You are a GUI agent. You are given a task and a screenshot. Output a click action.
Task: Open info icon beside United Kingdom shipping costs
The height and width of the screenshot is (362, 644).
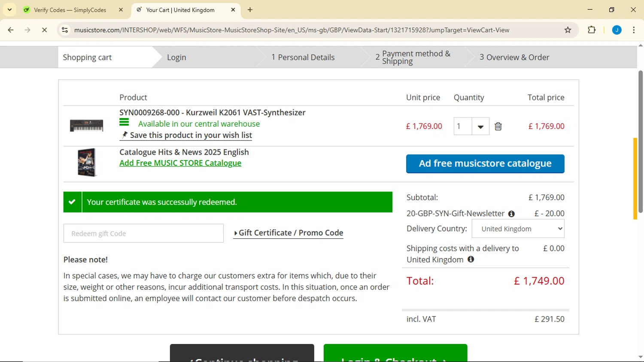(x=471, y=259)
